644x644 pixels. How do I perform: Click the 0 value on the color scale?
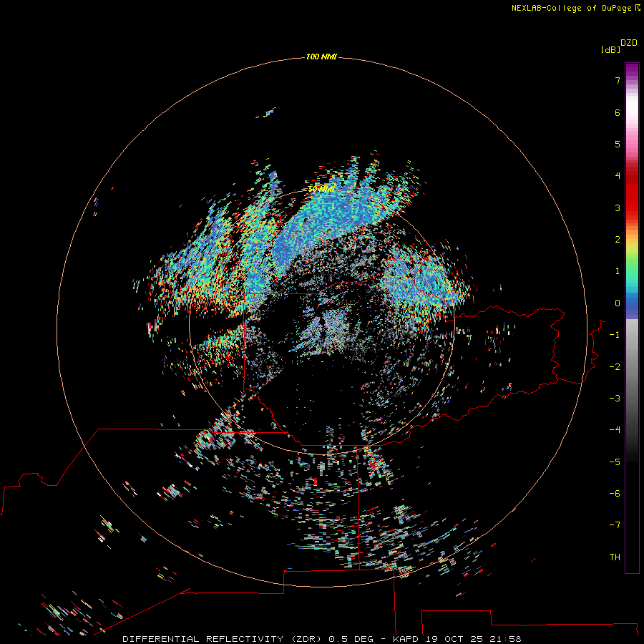click(x=618, y=303)
